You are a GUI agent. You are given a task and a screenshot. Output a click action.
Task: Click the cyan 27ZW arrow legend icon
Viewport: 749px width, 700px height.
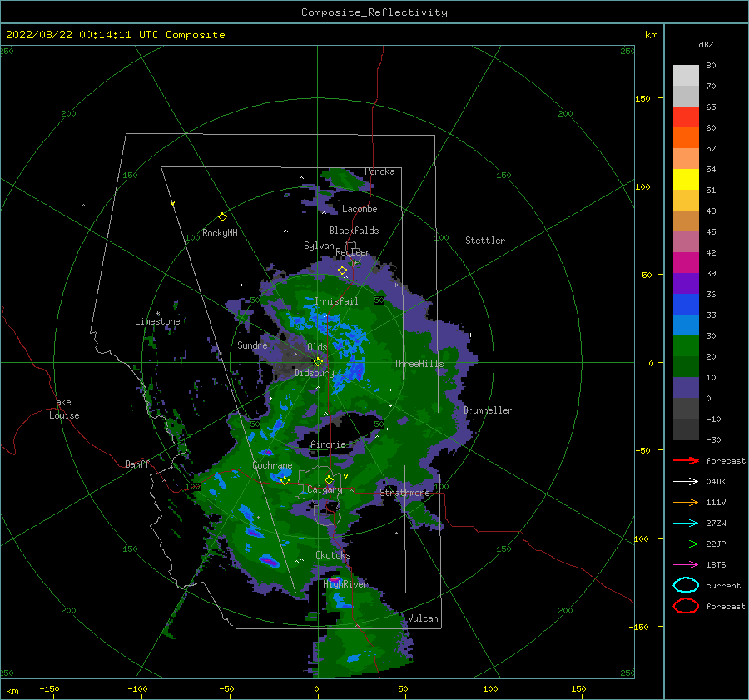tap(686, 524)
